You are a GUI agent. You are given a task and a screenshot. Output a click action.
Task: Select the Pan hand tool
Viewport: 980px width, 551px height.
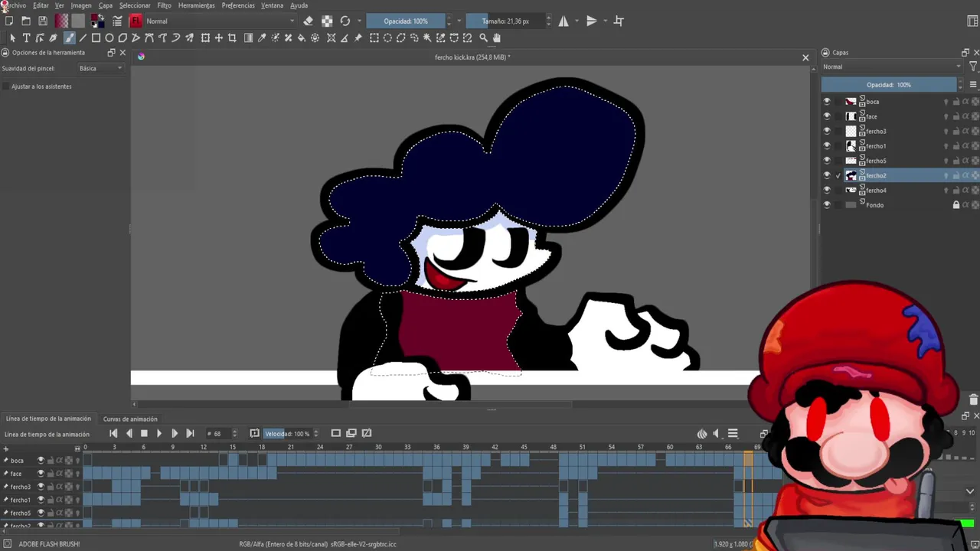click(x=496, y=37)
